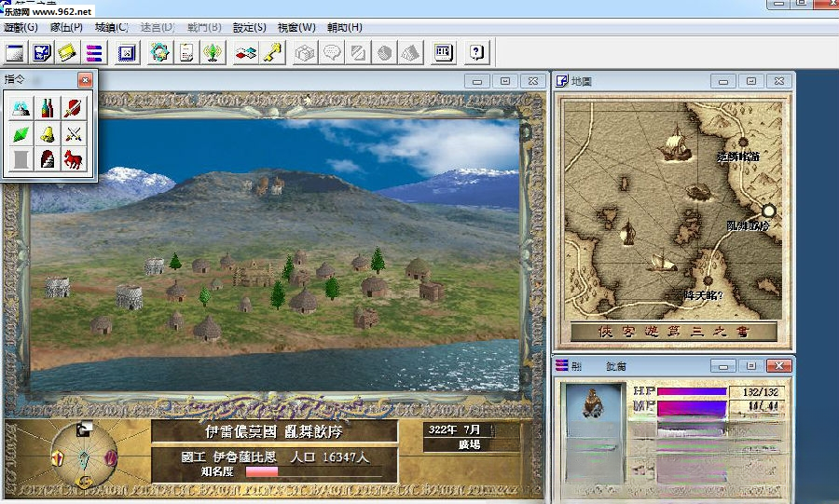Click the blue map sheet toolbar icon
Viewport: 839px width, 504px height.
coord(42,52)
